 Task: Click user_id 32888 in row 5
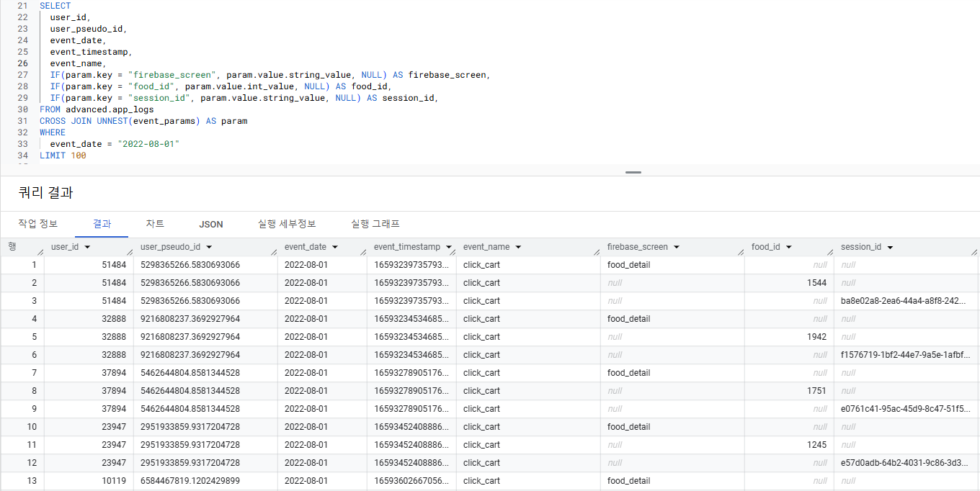click(114, 337)
